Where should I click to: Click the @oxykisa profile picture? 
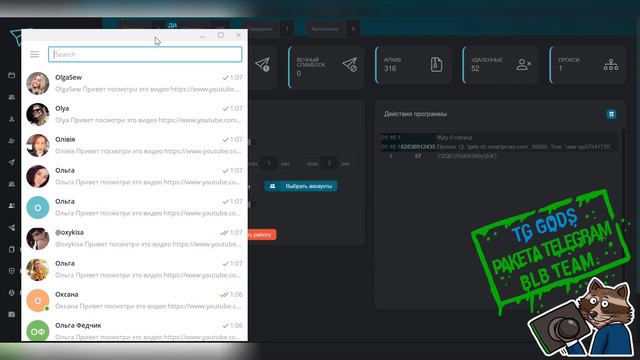[x=38, y=238]
